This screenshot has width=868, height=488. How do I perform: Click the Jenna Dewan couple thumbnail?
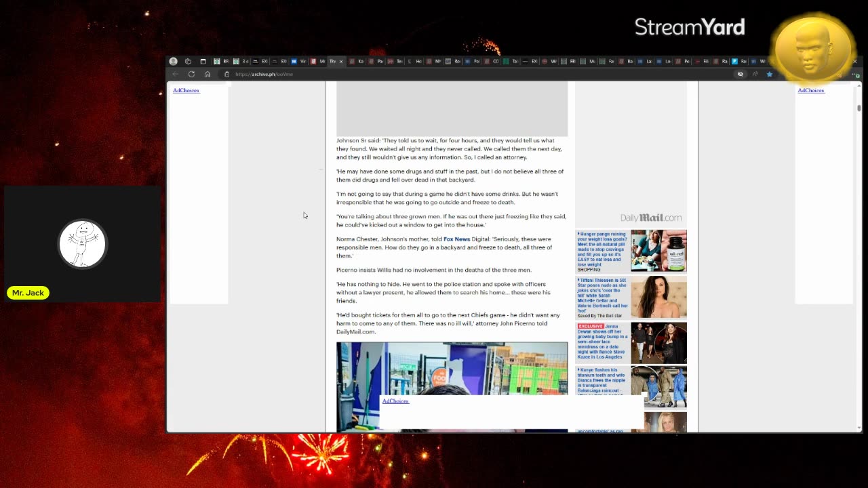pyautogui.click(x=658, y=343)
